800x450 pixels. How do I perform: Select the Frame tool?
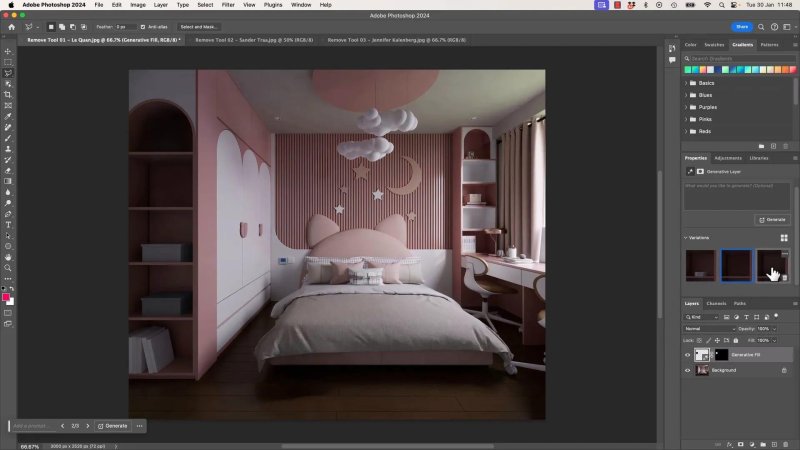(x=8, y=106)
